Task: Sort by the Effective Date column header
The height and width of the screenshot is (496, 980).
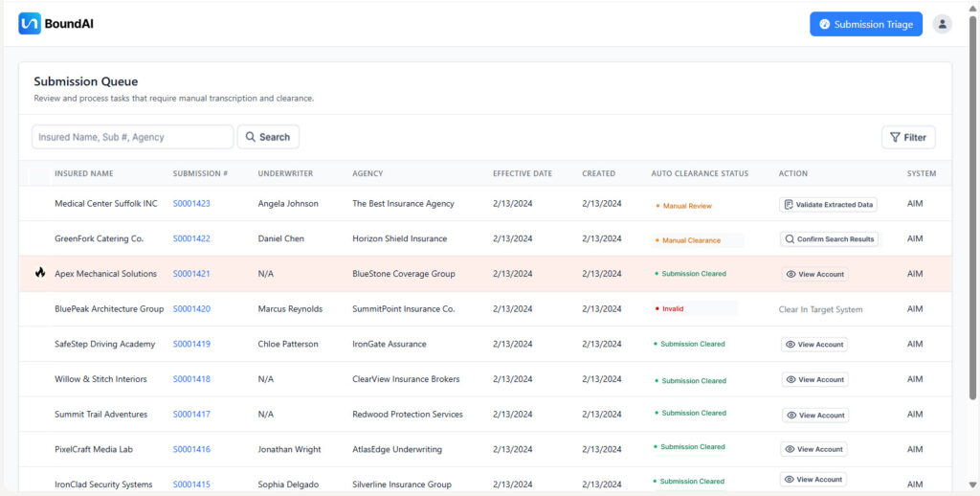Action: click(x=523, y=173)
